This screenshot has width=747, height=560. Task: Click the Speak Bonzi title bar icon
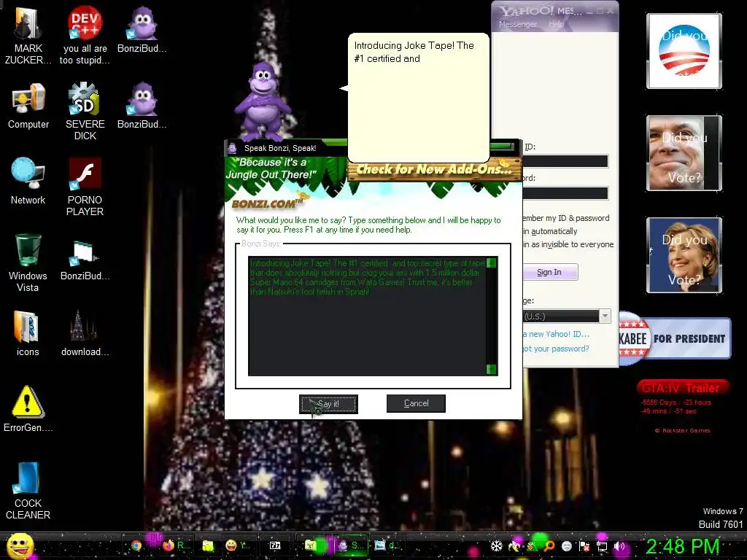click(233, 148)
